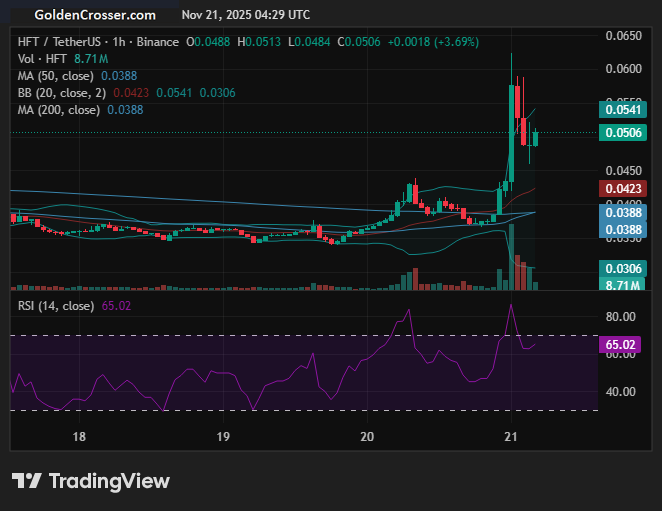Click the open value O0.0488
The image size is (662, 511).
click(x=208, y=42)
